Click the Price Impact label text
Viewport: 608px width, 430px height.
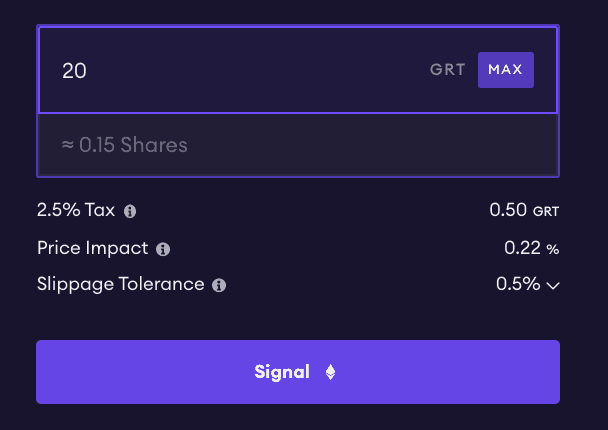(93, 248)
